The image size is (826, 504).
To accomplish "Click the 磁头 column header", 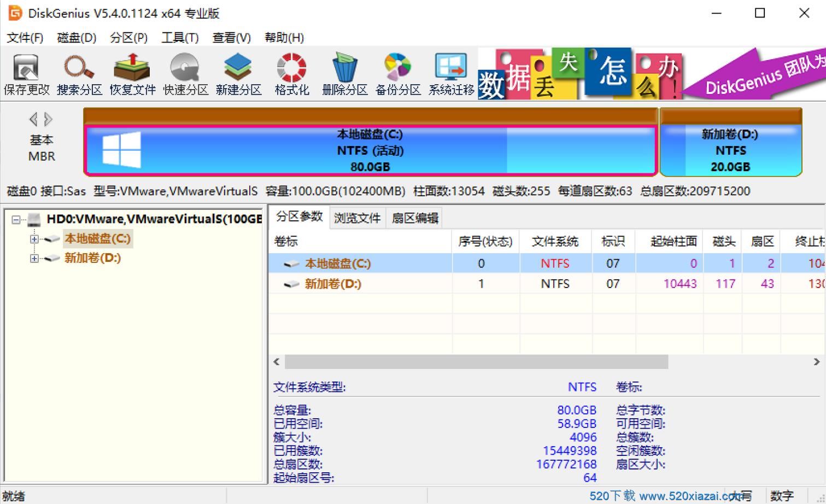I will pyautogui.click(x=723, y=242).
